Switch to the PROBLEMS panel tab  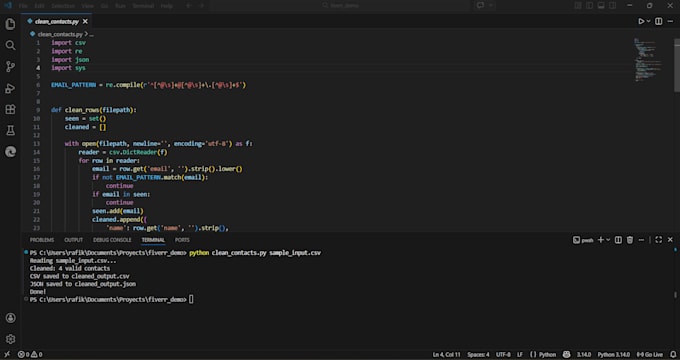[42, 240]
